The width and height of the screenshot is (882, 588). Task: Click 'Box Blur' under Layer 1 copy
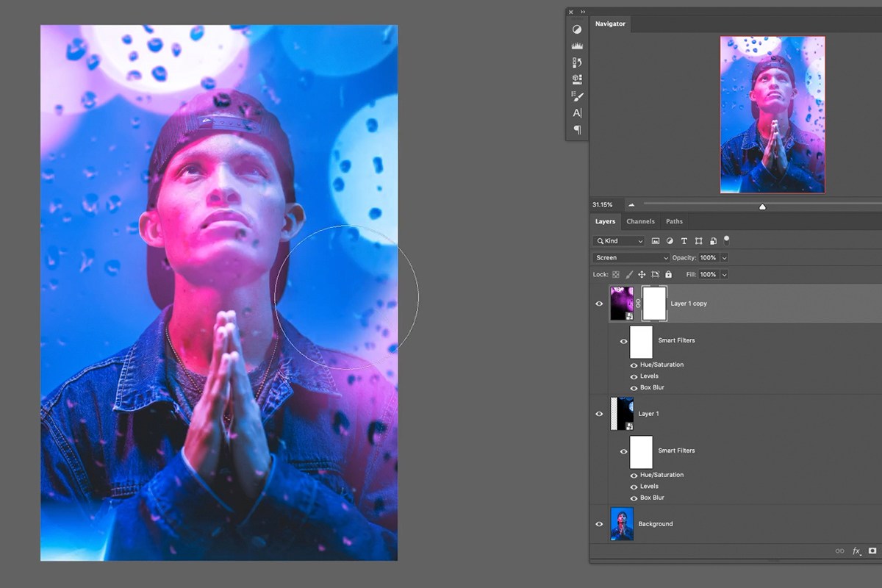(x=652, y=388)
